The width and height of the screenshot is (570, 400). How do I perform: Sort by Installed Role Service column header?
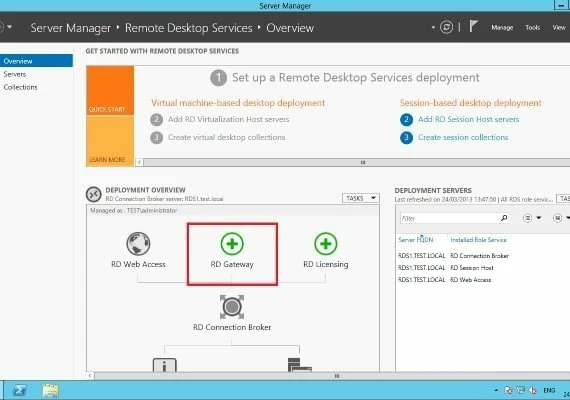click(478, 240)
